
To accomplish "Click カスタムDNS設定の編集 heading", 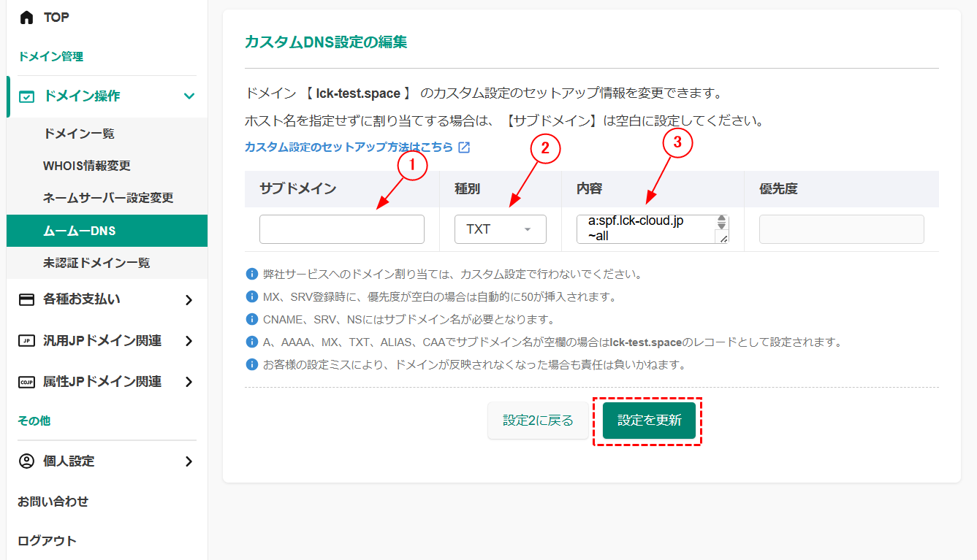I will click(326, 42).
